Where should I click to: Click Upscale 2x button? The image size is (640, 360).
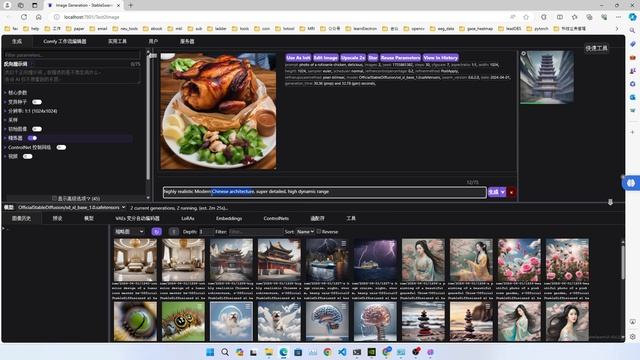(353, 58)
